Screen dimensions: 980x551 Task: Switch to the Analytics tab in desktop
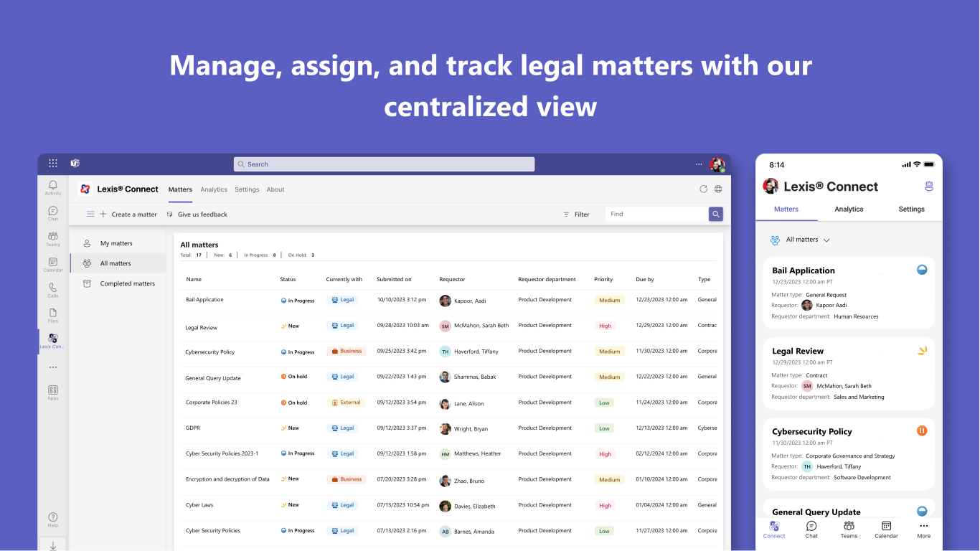[214, 189]
